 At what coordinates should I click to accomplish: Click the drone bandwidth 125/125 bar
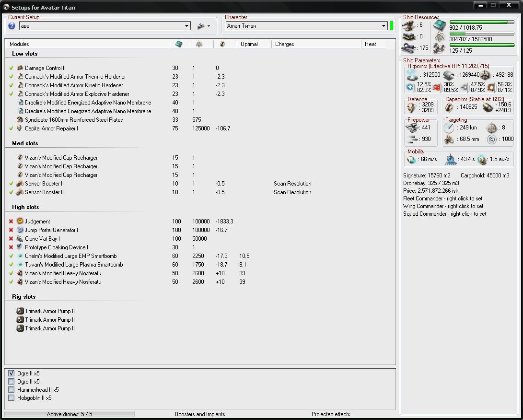[482, 45]
